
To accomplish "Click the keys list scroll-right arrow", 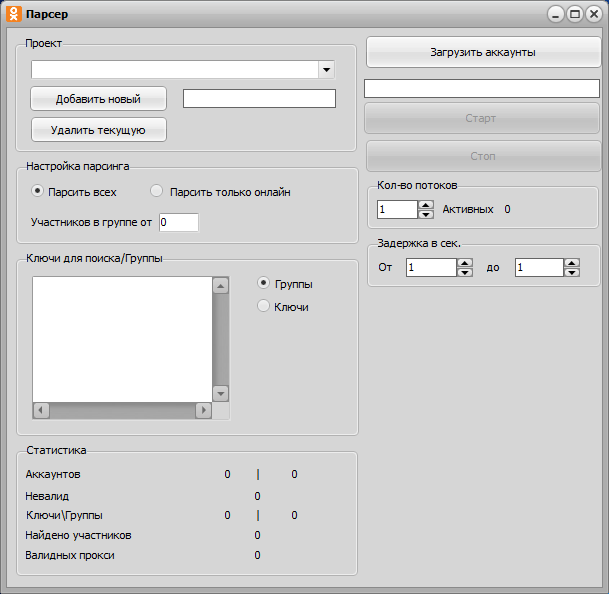I will point(203,410).
